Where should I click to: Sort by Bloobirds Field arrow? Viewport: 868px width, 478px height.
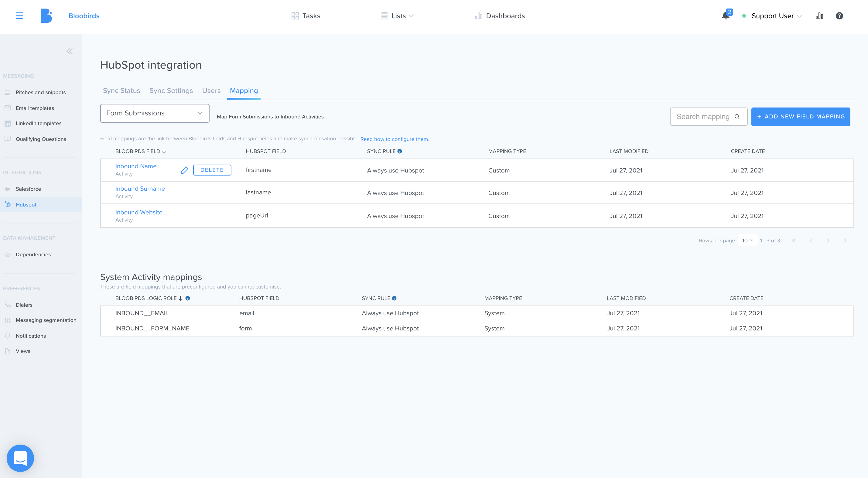pos(164,151)
